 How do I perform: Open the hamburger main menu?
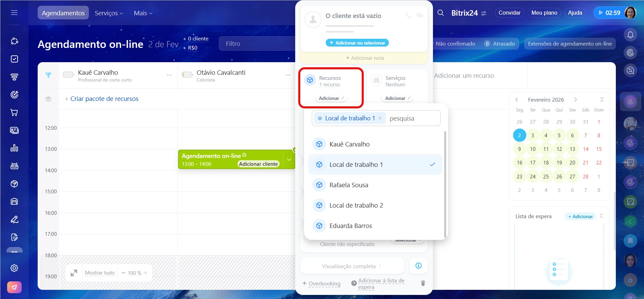click(x=14, y=13)
